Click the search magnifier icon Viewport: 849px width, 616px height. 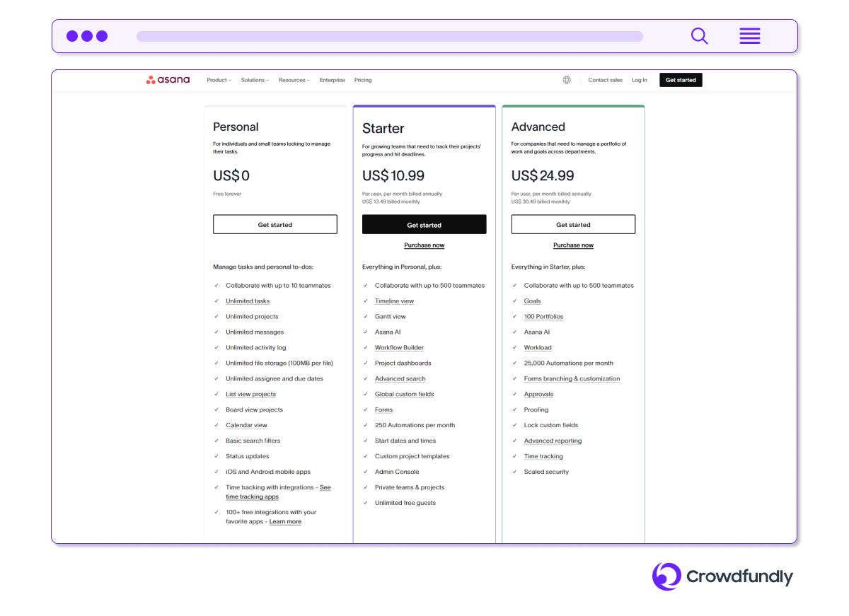click(699, 35)
